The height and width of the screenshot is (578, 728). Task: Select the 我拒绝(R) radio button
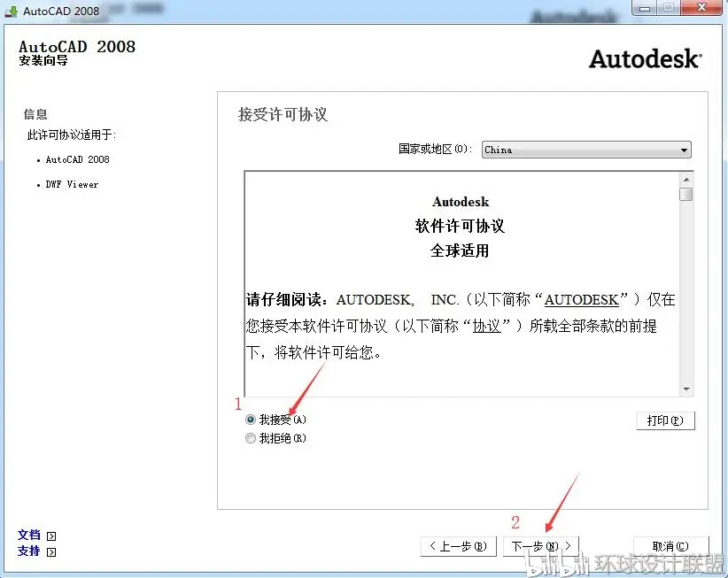coord(251,438)
